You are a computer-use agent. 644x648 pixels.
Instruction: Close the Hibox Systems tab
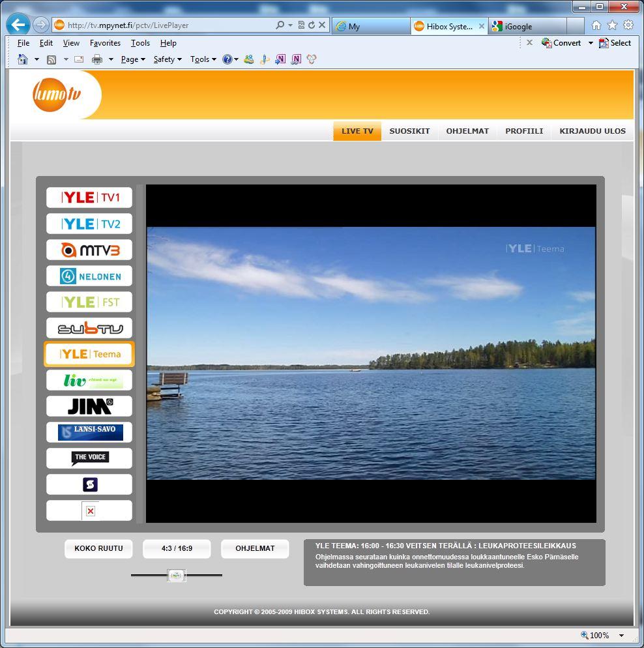[x=481, y=27]
